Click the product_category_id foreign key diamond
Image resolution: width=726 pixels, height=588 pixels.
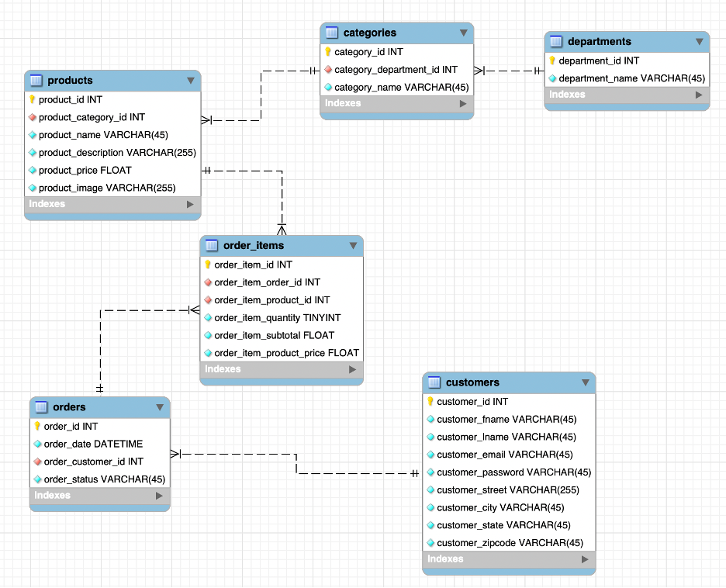[32, 117]
